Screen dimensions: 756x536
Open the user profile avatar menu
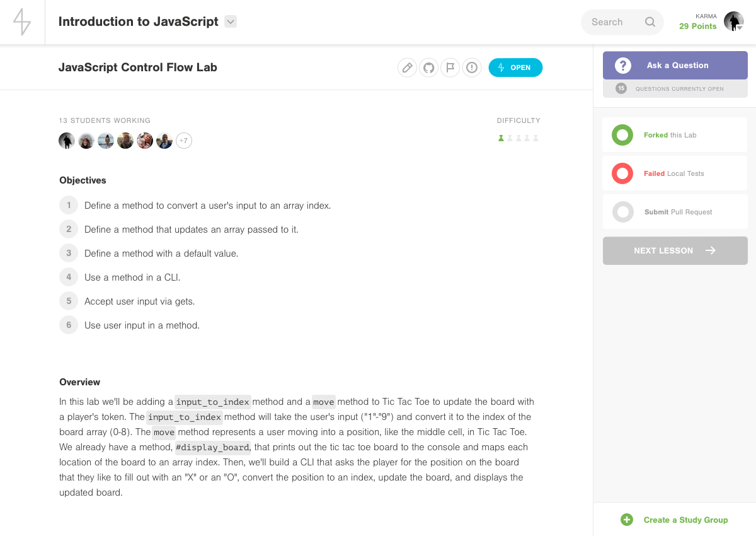point(733,22)
